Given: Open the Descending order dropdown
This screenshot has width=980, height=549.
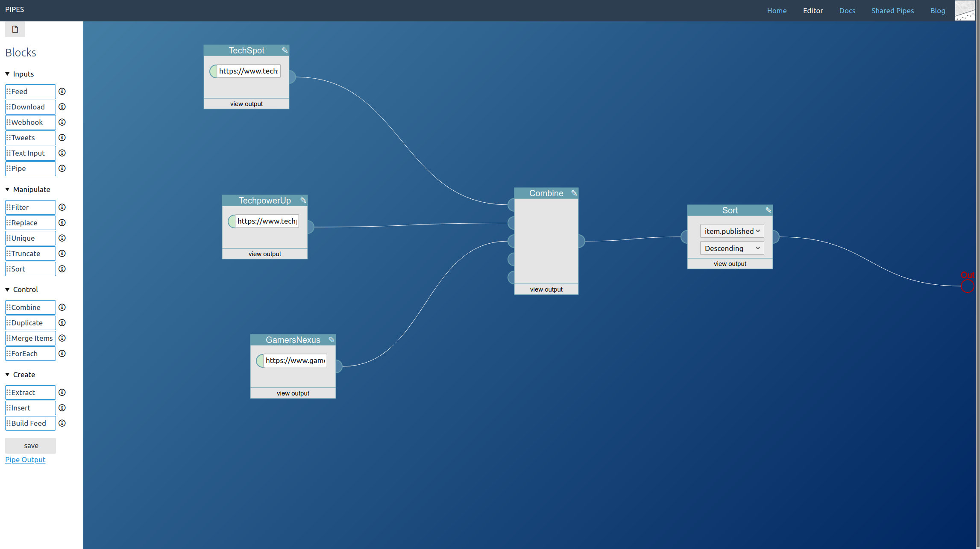Looking at the screenshot, I should click(x=732, y=248).
